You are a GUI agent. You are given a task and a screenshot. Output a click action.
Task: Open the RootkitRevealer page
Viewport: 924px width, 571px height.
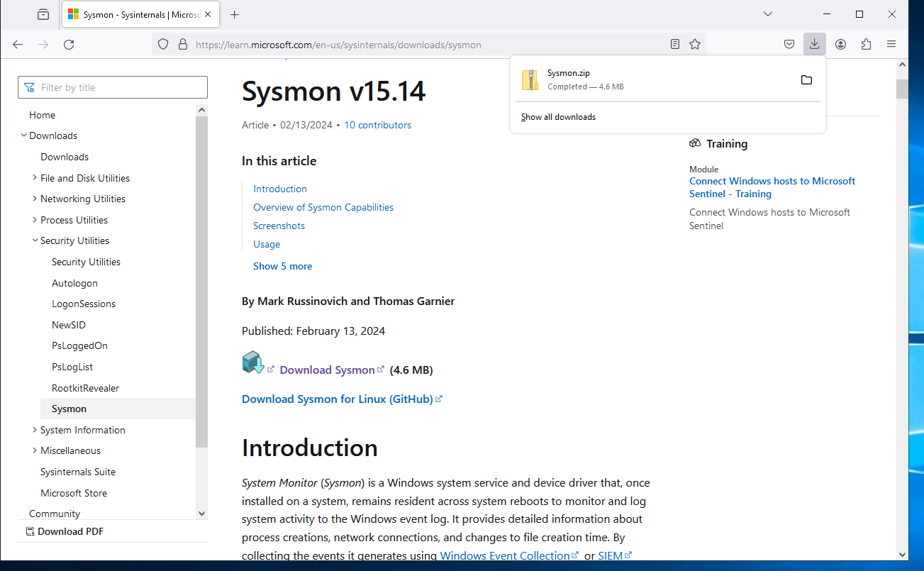(85, 388)
